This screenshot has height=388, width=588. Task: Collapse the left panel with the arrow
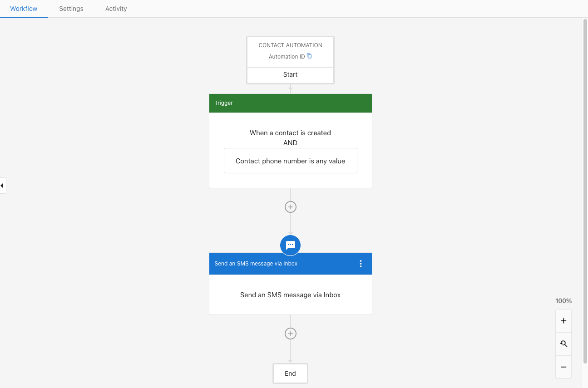click(2, 185)
